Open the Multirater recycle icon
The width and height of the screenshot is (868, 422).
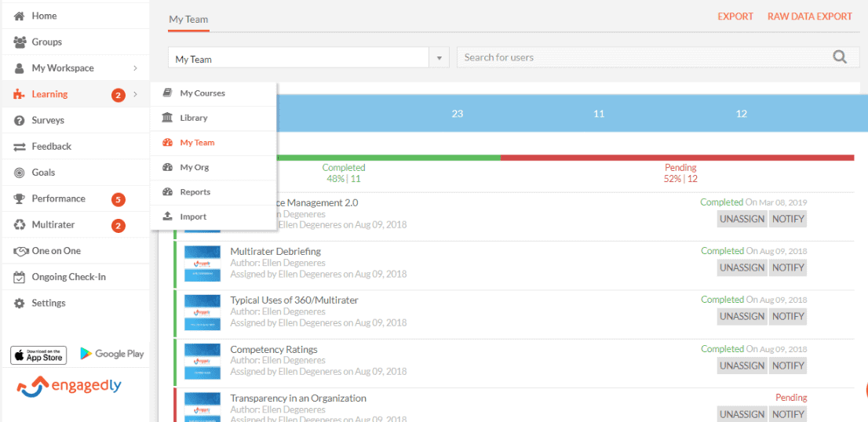(20, 224)
